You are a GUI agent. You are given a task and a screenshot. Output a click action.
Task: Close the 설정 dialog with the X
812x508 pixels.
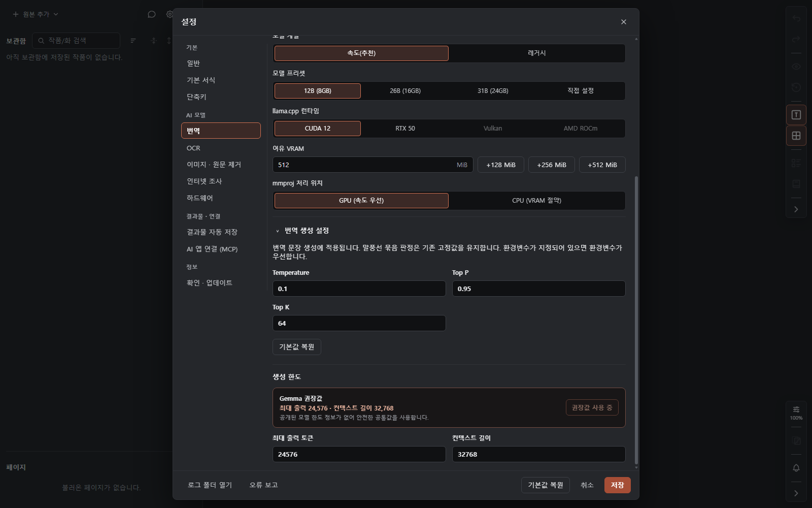624,22
